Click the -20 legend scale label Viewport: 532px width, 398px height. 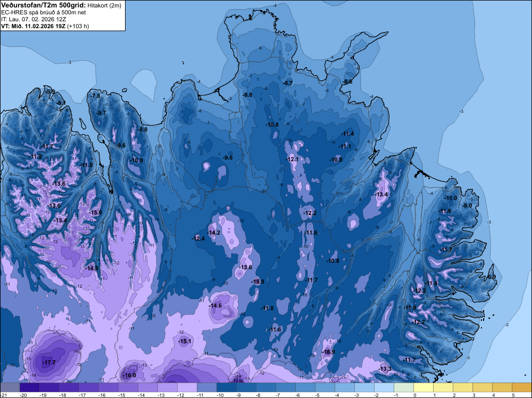pos(23,395)
